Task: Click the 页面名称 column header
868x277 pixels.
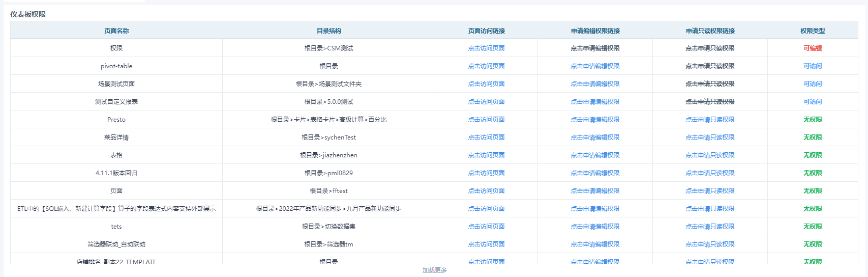Action: [x=116, y=31]
